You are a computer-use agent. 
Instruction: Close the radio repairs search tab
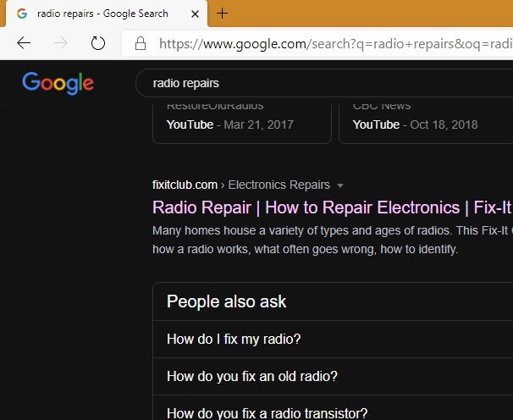195,14
